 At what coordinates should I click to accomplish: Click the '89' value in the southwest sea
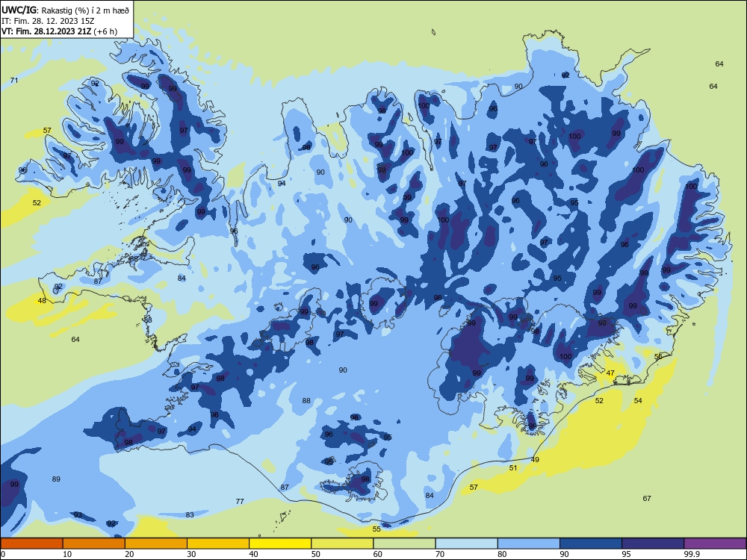(x=56, y=479)
